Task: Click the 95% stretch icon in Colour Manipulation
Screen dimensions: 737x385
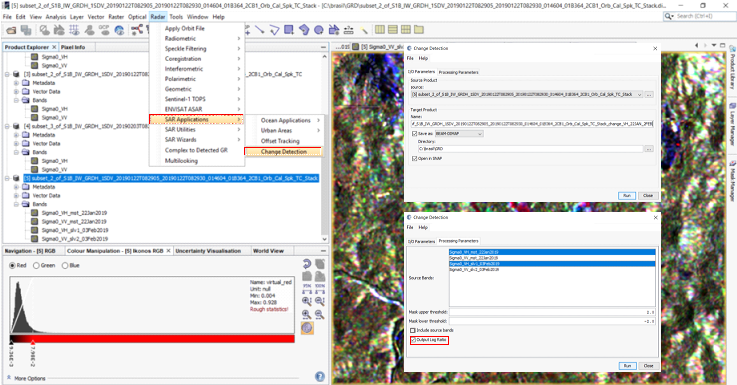Action: (x=307, y=288)
